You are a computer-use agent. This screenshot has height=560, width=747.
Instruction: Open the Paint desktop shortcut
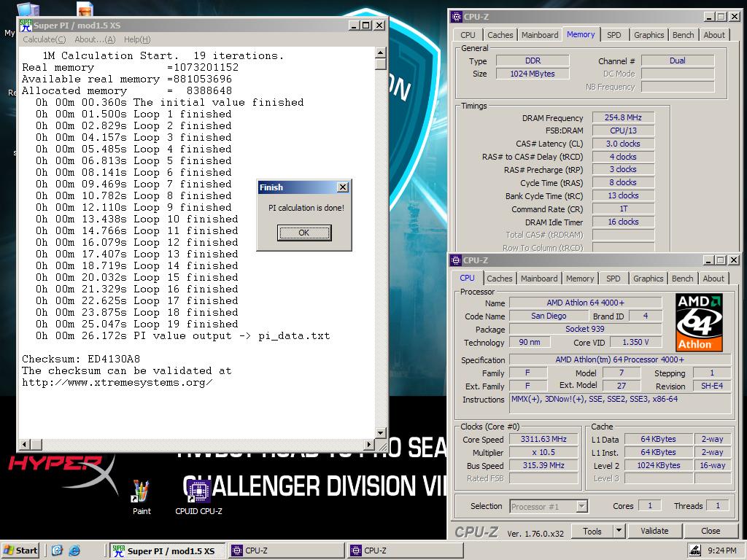point(142,497)
